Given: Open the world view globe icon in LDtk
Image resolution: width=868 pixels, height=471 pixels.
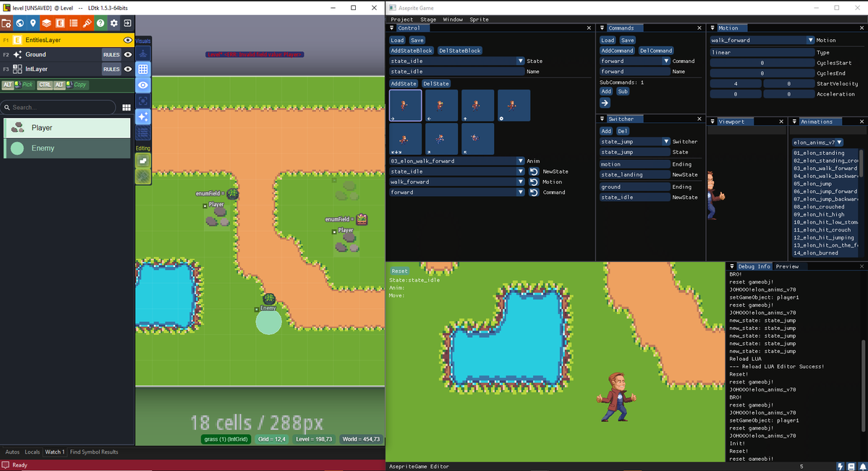Looking at the screenshot, I should pos(20,23).
